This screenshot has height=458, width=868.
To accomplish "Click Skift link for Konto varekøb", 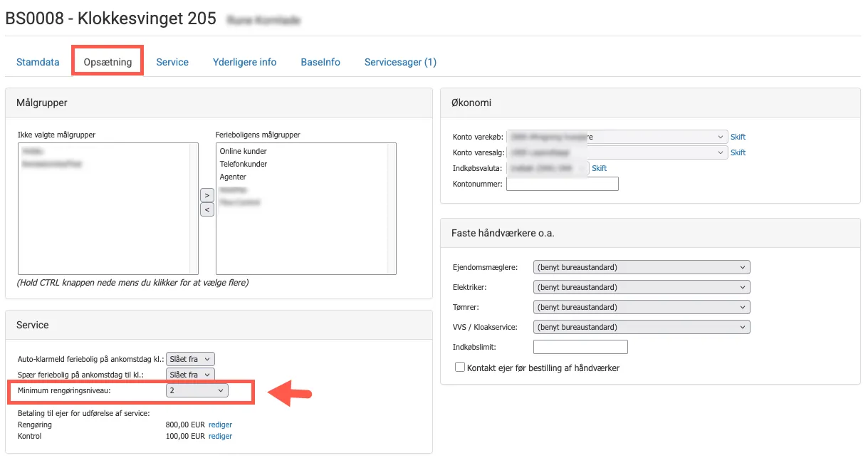I will click(738, 137).
